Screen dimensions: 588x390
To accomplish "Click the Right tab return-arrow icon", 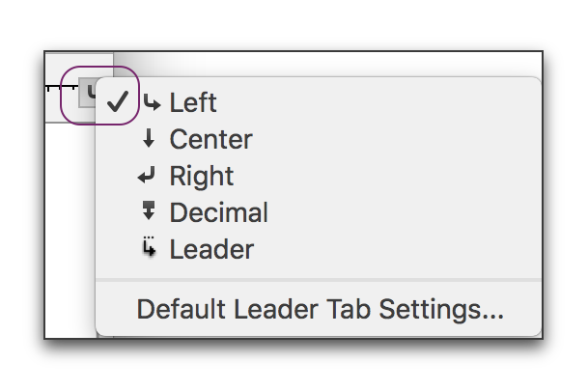I will coord(146,175).
